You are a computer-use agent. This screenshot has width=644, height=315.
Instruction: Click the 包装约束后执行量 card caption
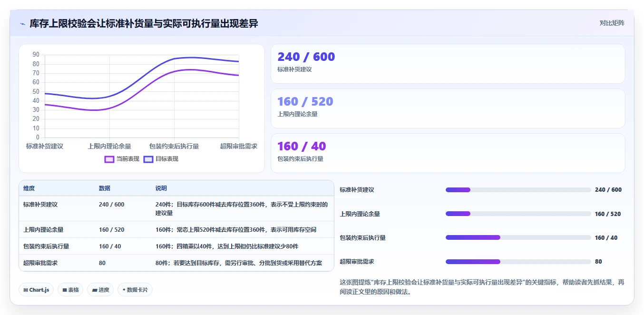coord(300,159)
